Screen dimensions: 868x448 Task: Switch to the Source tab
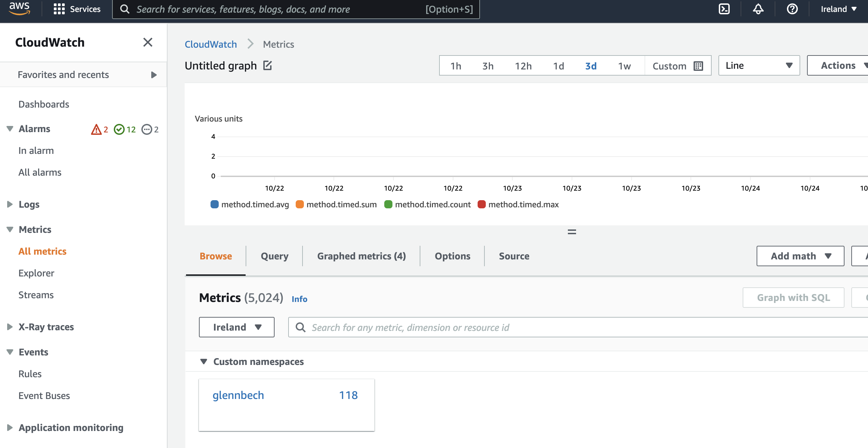[514, 256]
